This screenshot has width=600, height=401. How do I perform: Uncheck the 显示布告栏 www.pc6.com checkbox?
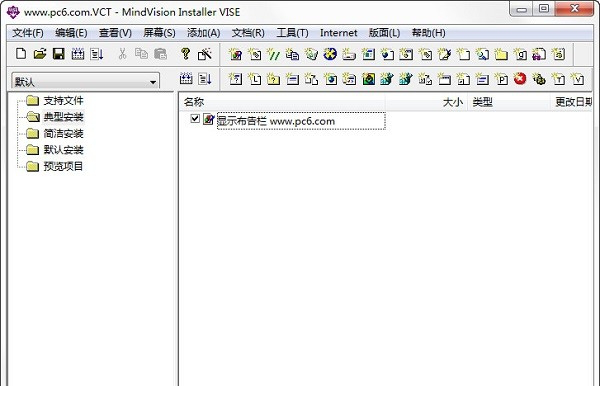195,119
